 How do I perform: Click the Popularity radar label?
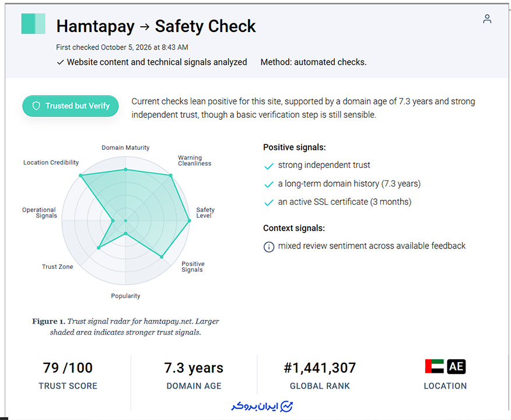[x=125, y=296]
